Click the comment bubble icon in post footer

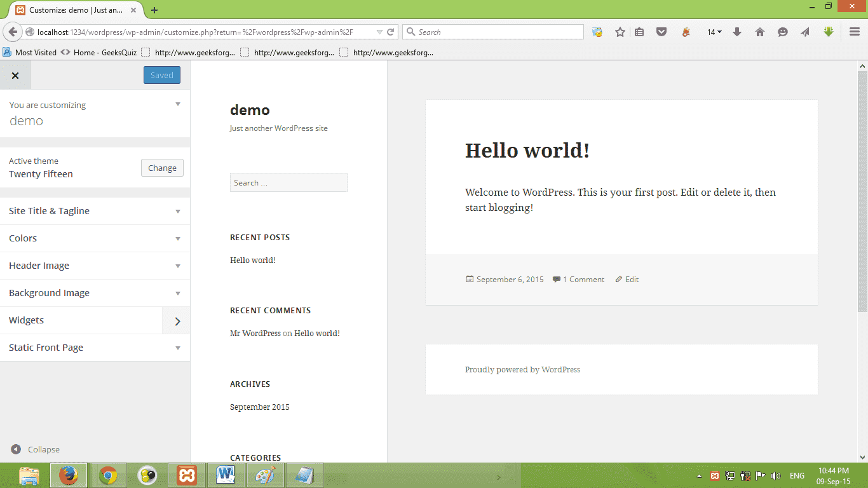(557, 279)
